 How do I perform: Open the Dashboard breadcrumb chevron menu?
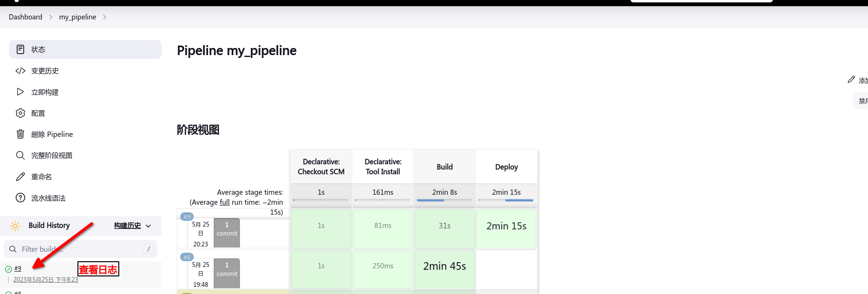(51, 17)
